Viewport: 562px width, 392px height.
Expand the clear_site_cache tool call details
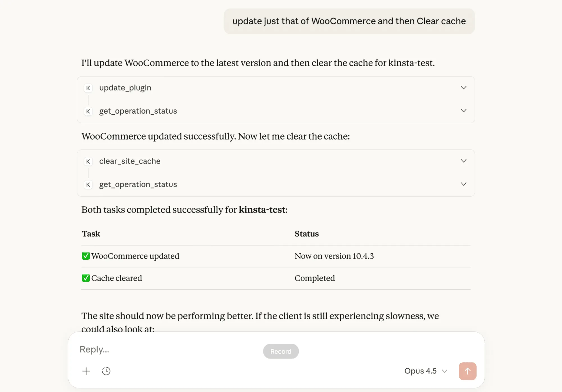point(464,161)
